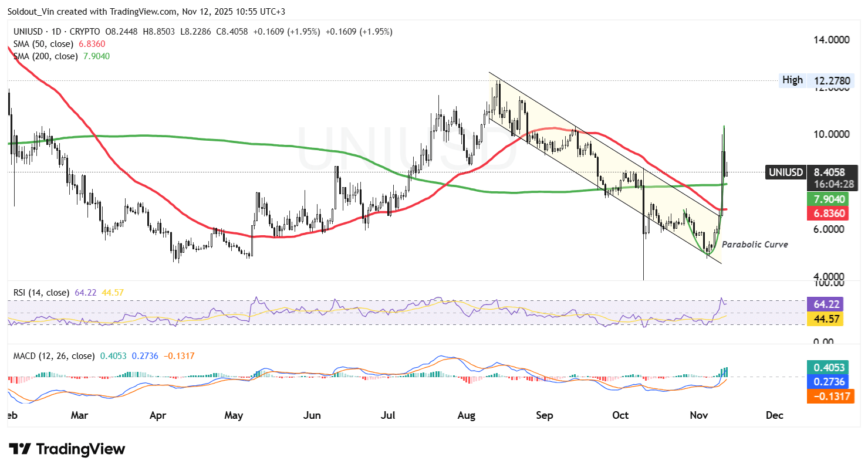Select the SMA (200, close) indicator label
This screenshot has width=868, height=471.
(x=45, y=56)
